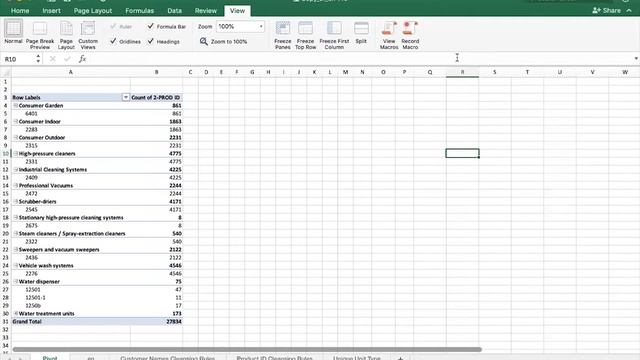Open View Macros
The width and height of the screenshot is (640, 360).
(389, 36)
